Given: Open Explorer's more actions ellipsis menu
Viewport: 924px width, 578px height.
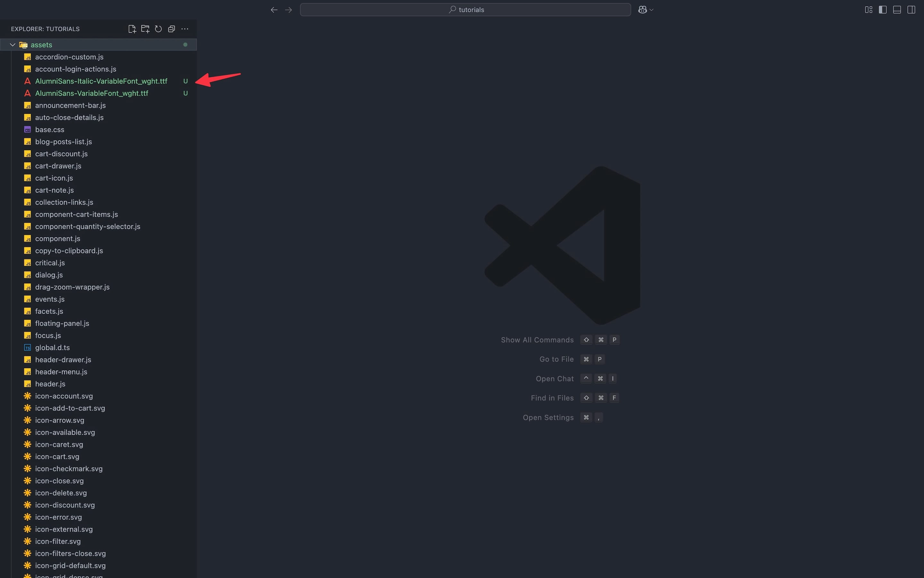Looking at the screenshot, I should pyautogui.click(x=185, y=29).
